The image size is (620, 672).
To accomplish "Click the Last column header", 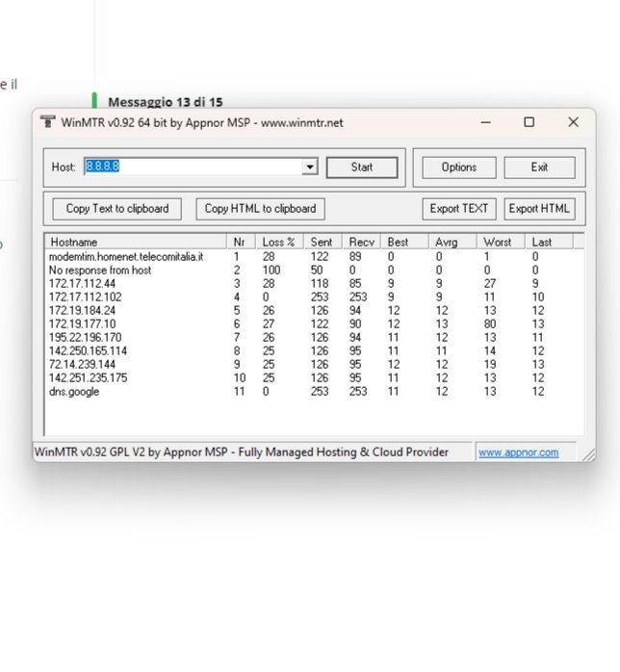I will pyautogui.click(x=549, y=242).
